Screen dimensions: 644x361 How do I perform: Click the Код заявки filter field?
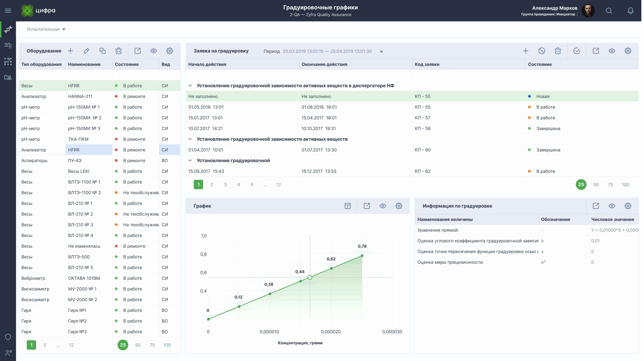(469, 75)
